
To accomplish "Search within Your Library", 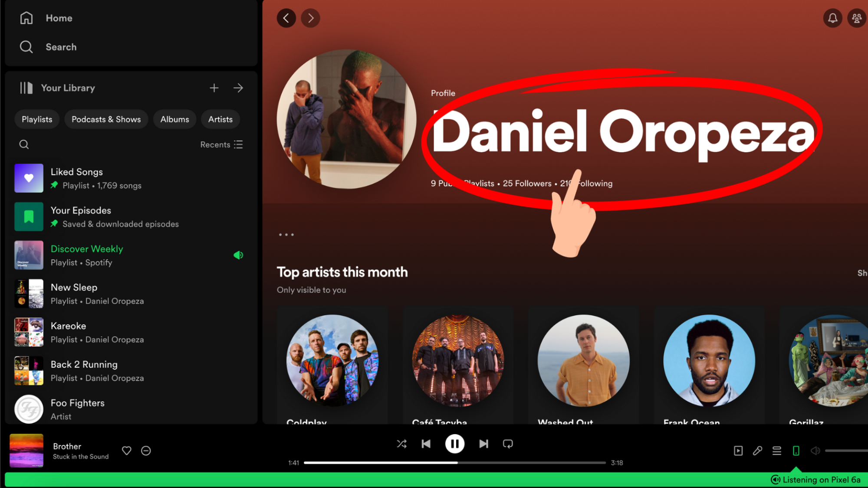I will 24,144.
